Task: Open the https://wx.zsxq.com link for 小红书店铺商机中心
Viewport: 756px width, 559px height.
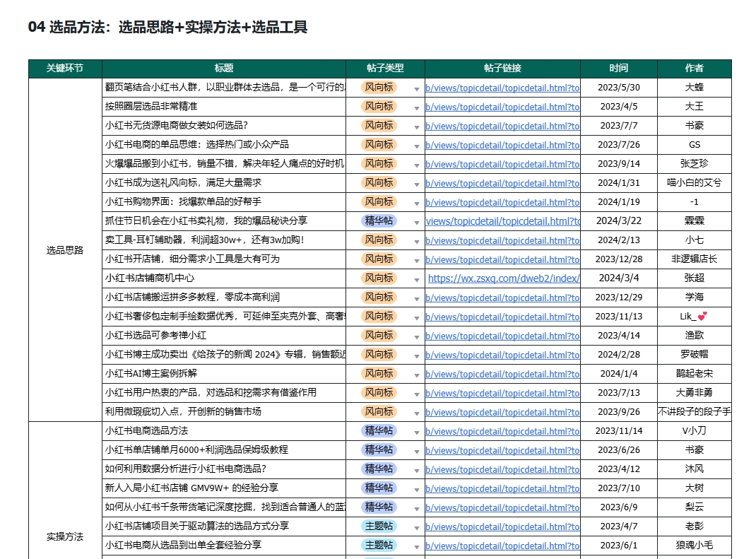Action: coord(504,278)
